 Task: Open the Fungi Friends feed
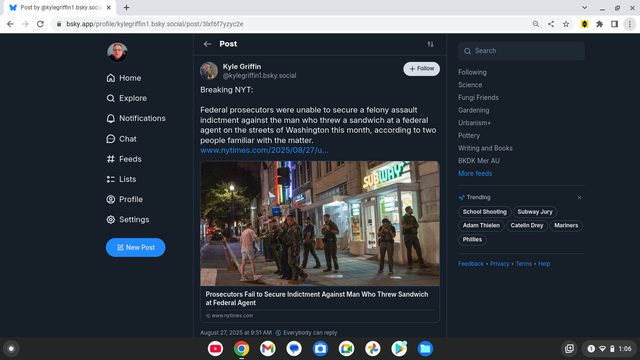pyautogui.click(x=478, y=98)
